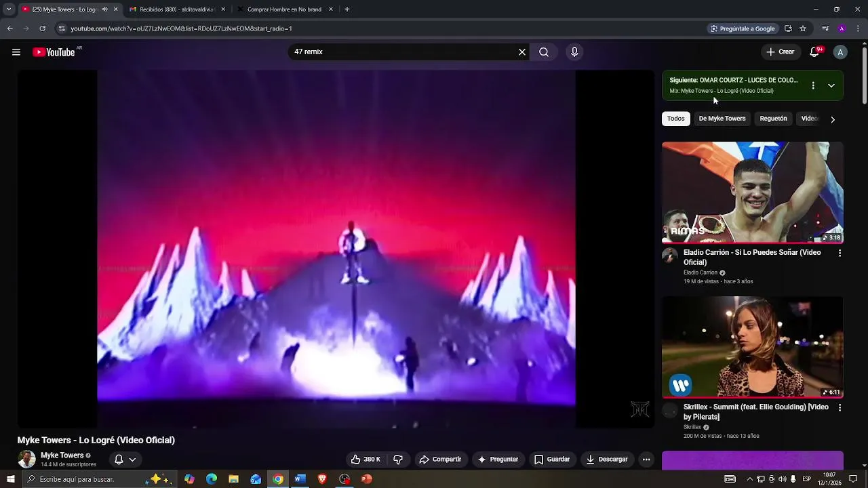
Task: Click the video player to pause
Action: click(336, 249)
